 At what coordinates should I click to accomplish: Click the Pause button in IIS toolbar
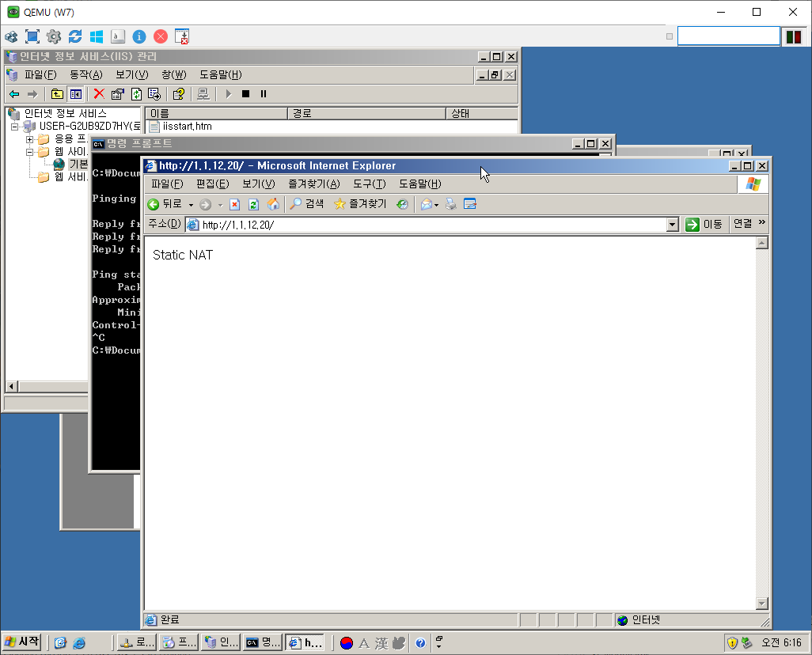point(264,93)
